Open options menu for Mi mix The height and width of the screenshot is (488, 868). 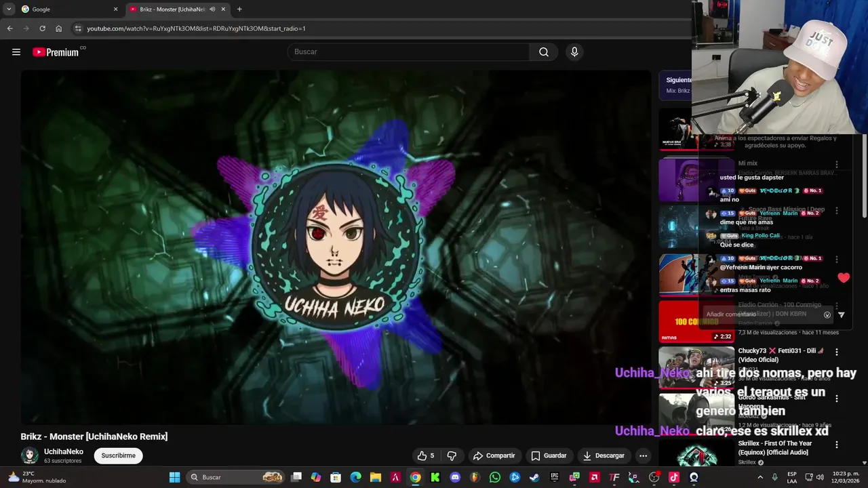836,165
